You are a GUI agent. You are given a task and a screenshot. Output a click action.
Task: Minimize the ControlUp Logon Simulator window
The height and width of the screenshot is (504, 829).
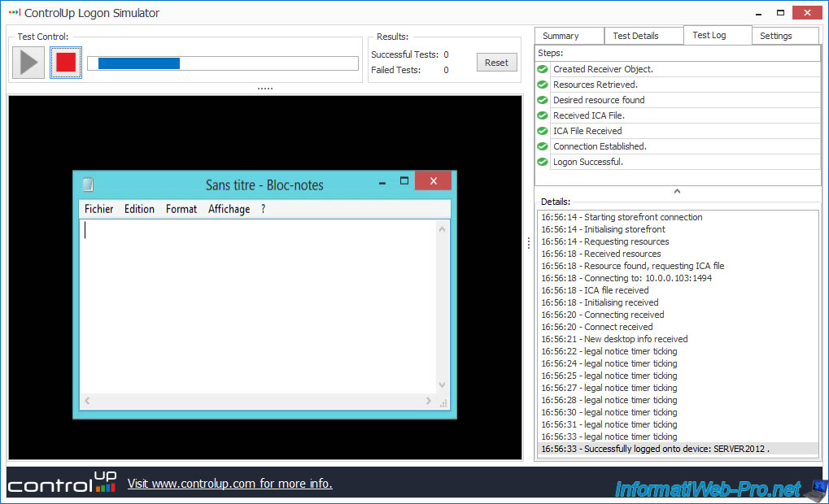pos(759,13)
